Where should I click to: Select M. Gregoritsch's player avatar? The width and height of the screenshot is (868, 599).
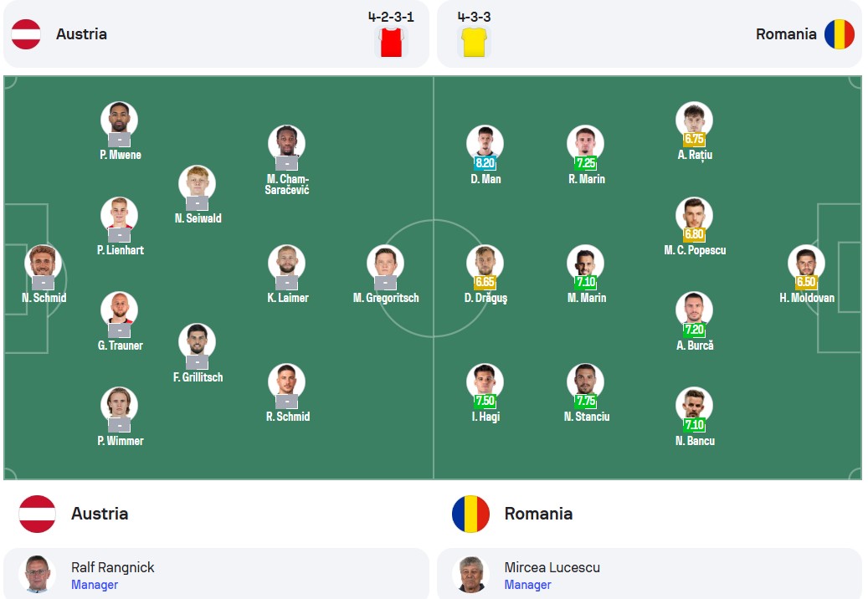(x=385, y=262)
